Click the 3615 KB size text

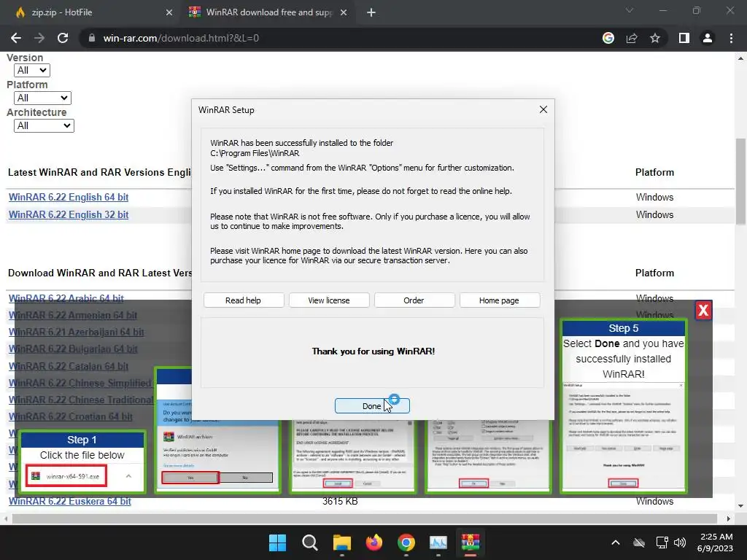click(x=340, y=502)
